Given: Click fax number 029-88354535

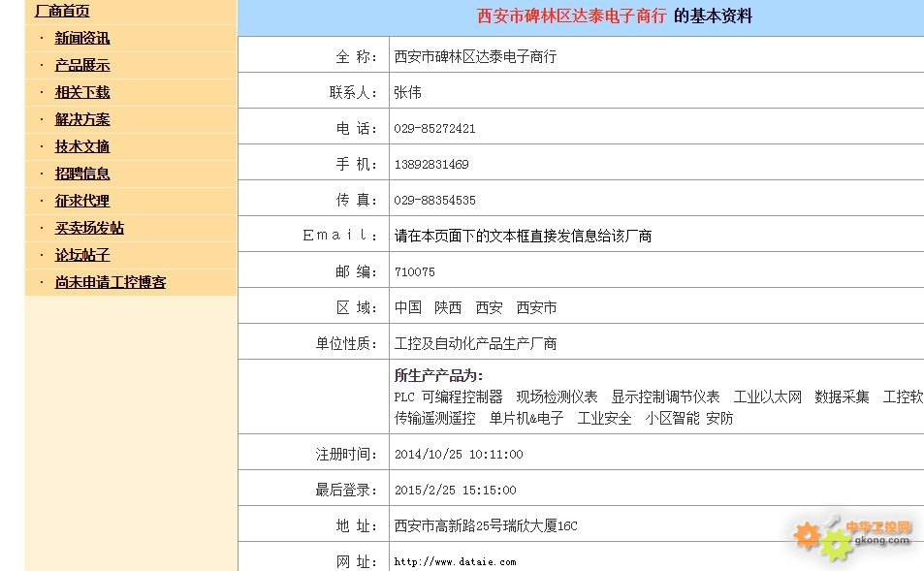Looking at the screenshot, I should [435, 201].
